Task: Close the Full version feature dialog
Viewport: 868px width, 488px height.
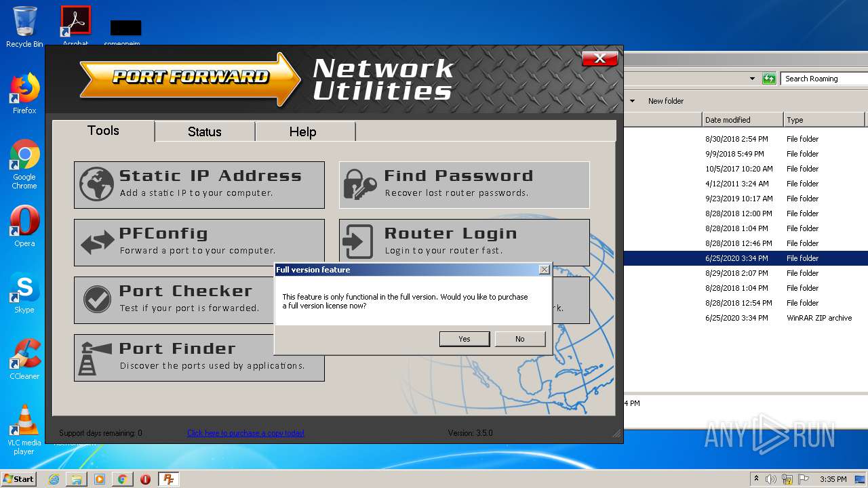Action: 544,270
